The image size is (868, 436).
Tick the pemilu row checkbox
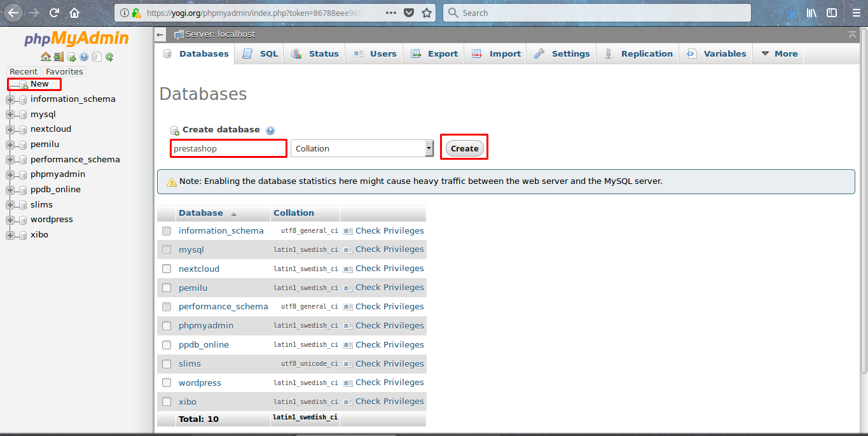coord(167,288)
